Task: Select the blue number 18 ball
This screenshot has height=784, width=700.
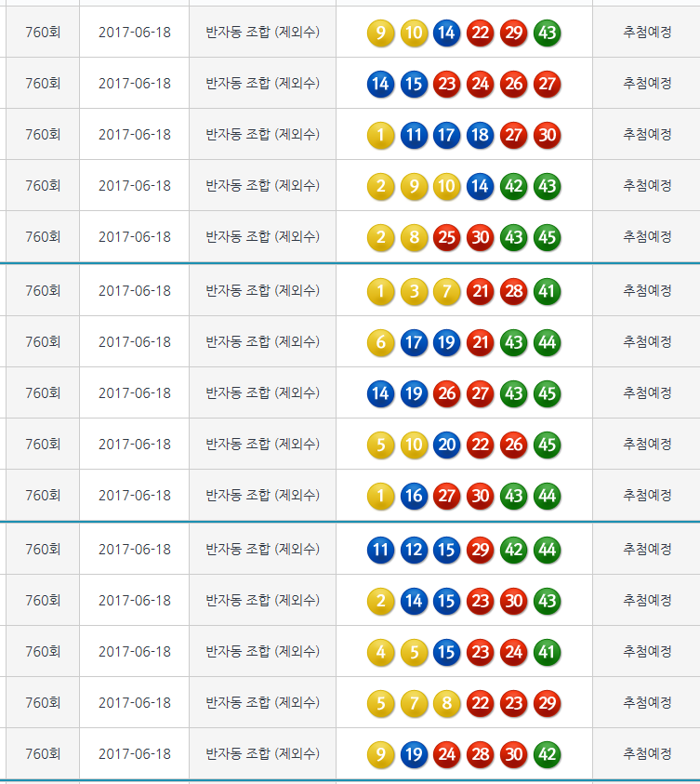Action: [x=481, y=135]
